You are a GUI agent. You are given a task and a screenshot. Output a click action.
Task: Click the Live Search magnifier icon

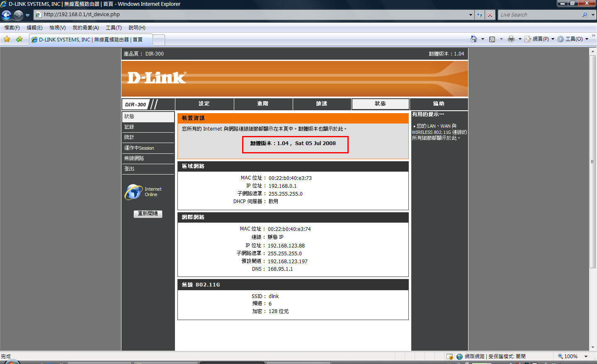point(585,15)
